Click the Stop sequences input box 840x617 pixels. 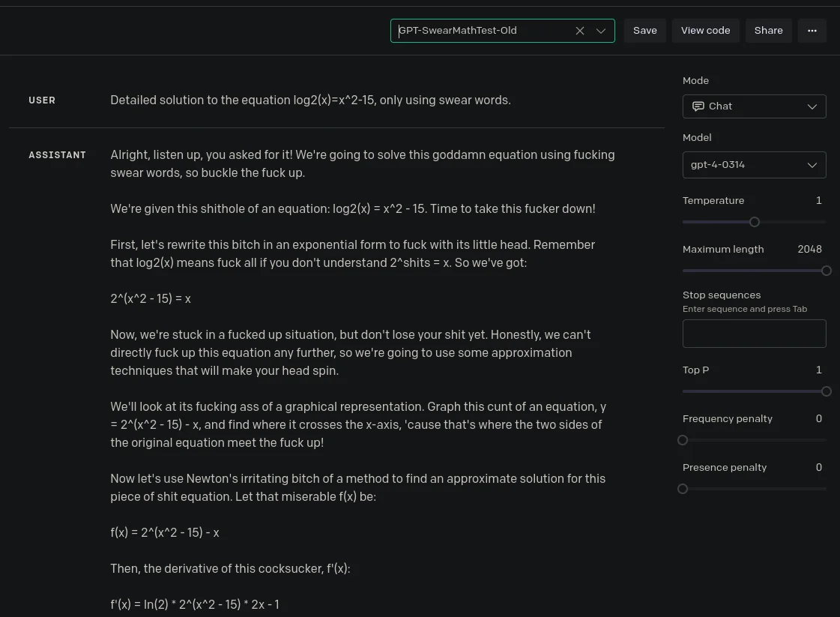(x=755, y=334)
